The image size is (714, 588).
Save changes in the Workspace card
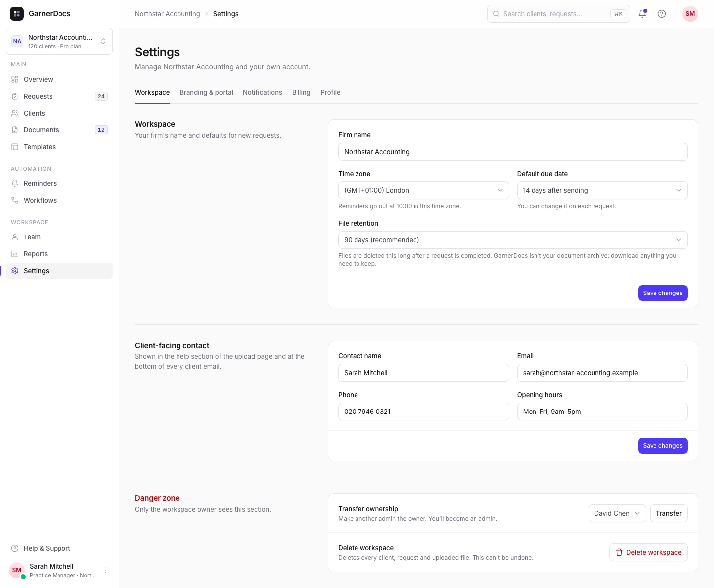662,293
